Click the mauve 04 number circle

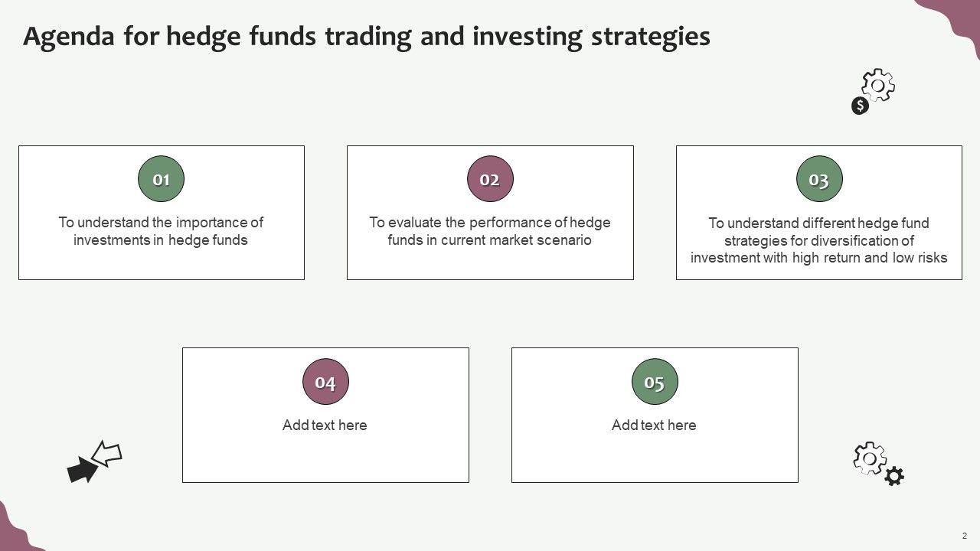click(x=325, y=382)
